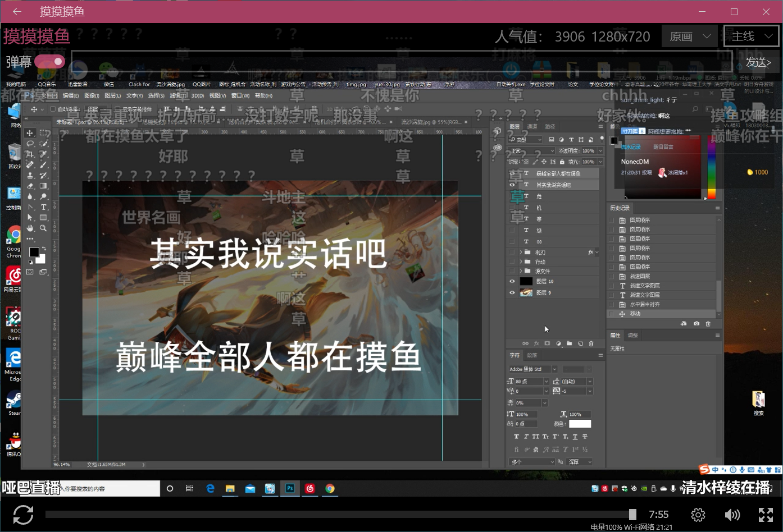Image resolution: width=783 pixels, height=532 pixels.
Task: Select the Spot Healing Brush tool
Action: (30, 165)
